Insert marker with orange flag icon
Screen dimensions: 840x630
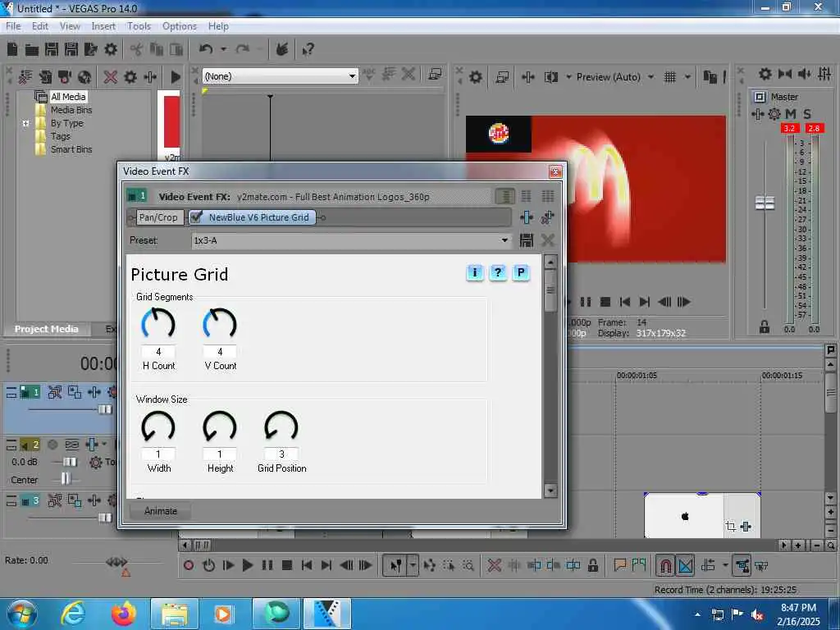click(x=620, y=564)
